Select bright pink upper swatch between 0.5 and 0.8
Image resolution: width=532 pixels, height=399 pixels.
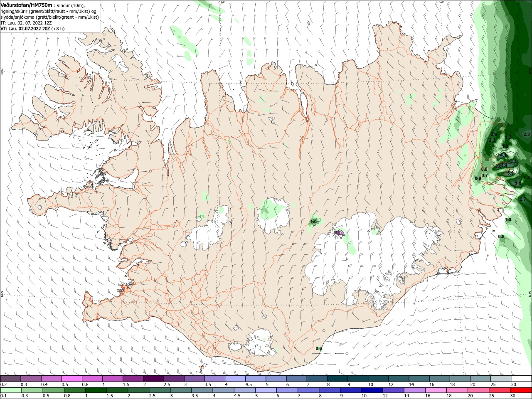click(71, 379)
